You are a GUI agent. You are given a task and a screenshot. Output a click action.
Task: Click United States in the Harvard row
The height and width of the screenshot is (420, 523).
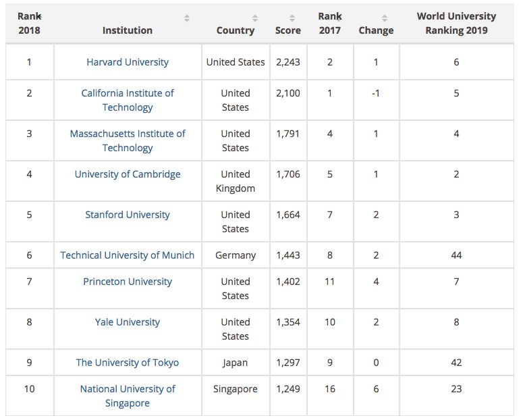click(x=236, y=62)
